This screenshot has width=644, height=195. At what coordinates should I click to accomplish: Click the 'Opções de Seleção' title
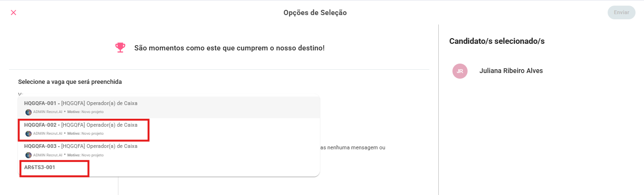coord(315,13)
